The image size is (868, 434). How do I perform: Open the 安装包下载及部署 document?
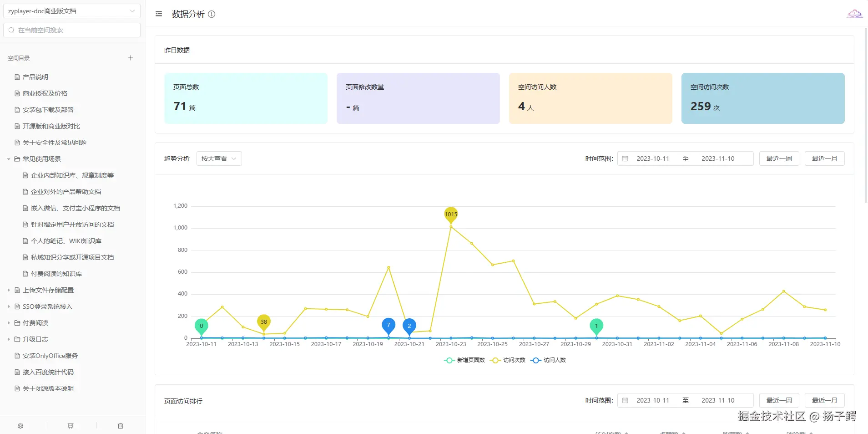coord(48,110)
